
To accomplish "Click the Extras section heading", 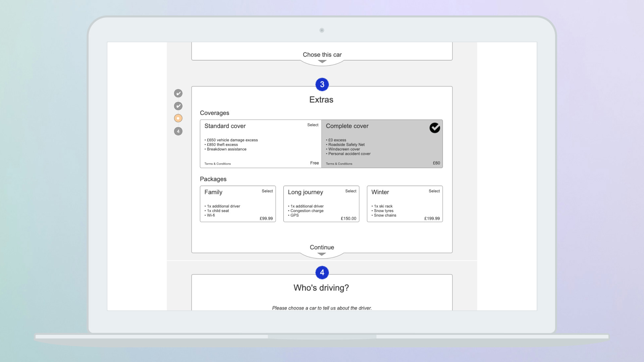I will 321,100.
